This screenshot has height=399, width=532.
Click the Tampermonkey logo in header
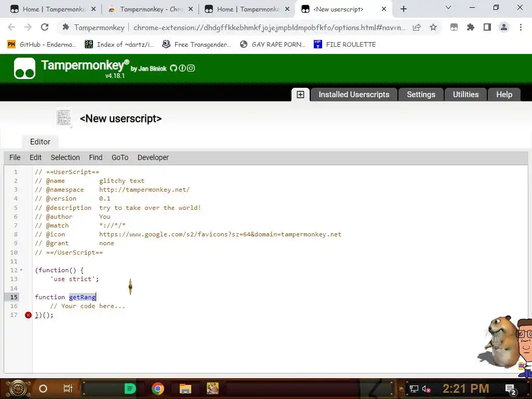24,68
